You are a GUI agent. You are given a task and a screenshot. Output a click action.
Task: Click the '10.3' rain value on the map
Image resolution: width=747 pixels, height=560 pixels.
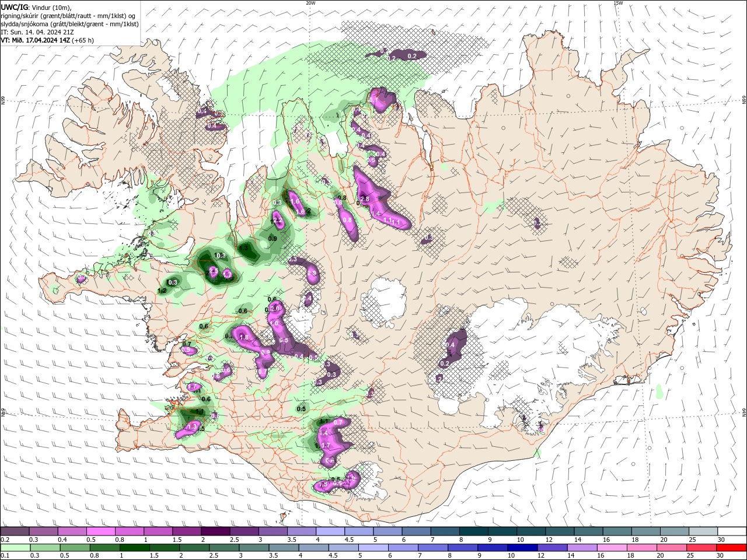220,256
